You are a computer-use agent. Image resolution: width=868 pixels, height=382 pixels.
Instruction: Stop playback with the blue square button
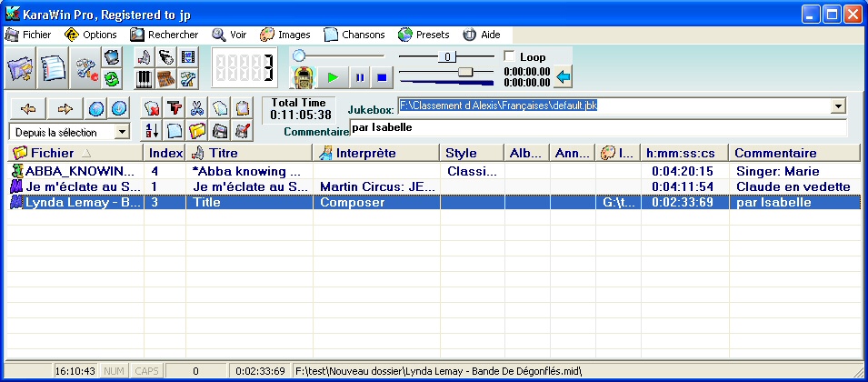383,77
